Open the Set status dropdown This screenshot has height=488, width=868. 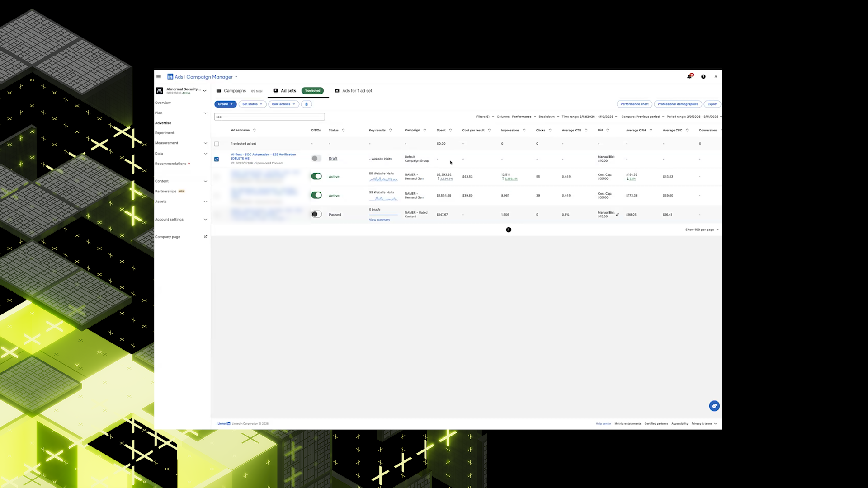(252, 104)
